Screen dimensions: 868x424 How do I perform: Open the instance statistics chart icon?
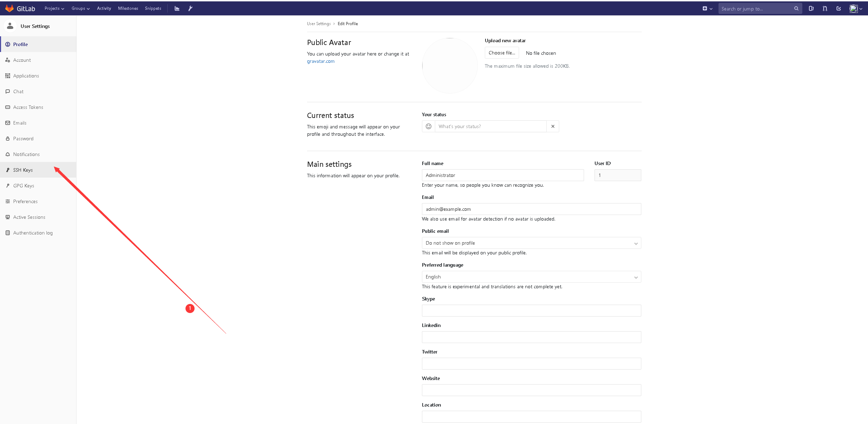point(177,8)
